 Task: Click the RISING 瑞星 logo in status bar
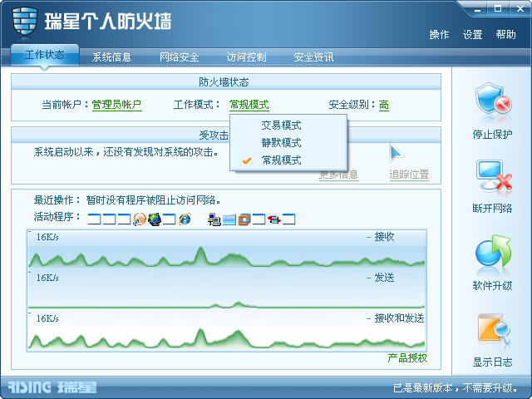[x=52, y=387]
